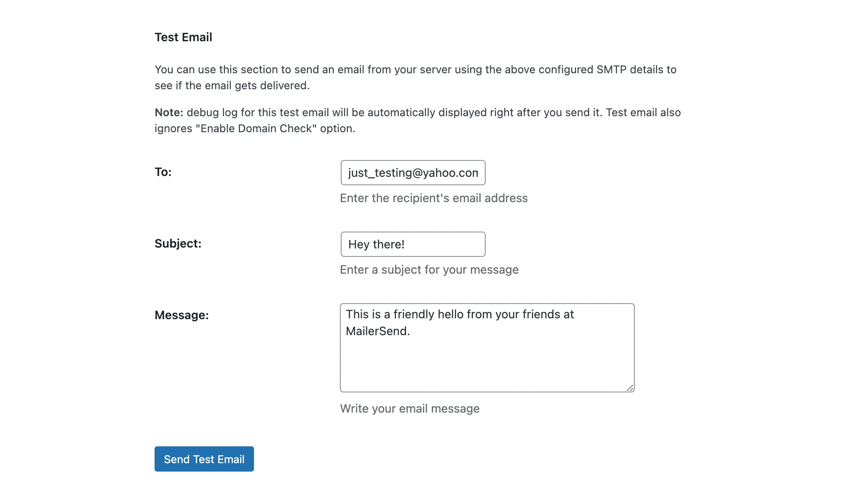
Task: Click the 'Write your email message' hint
Action: [409, 408]
